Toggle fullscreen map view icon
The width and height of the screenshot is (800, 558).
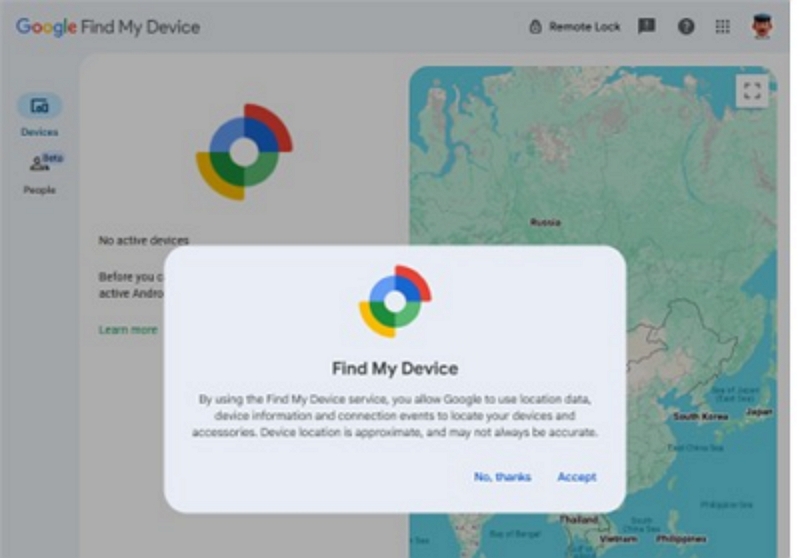point(752,91)
